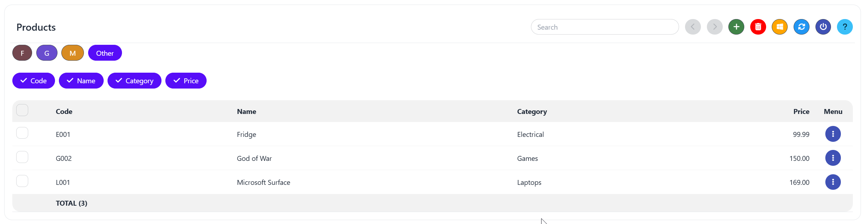Filter products by letter G
The width and height of the screenshot is (868, 224).
[47, 53]
